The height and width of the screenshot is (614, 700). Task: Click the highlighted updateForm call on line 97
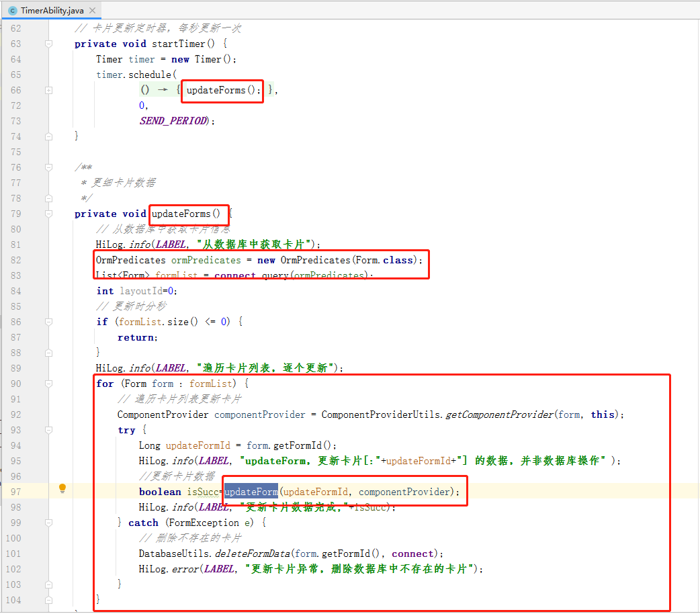[251, 492]
